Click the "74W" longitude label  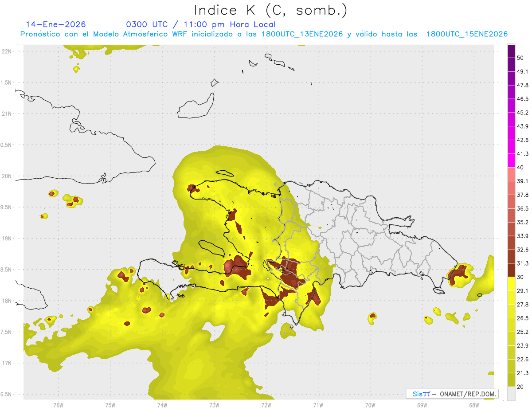click(162, 405)
